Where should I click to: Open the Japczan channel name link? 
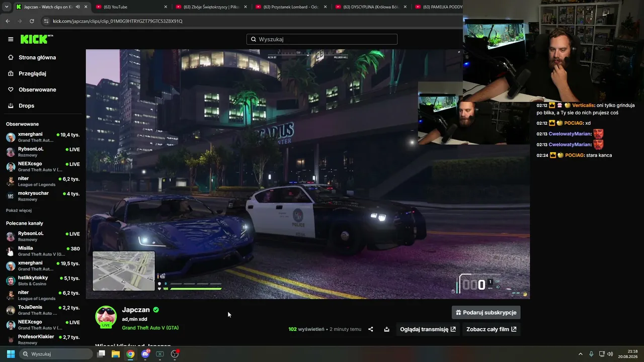[x=136, y=310]
